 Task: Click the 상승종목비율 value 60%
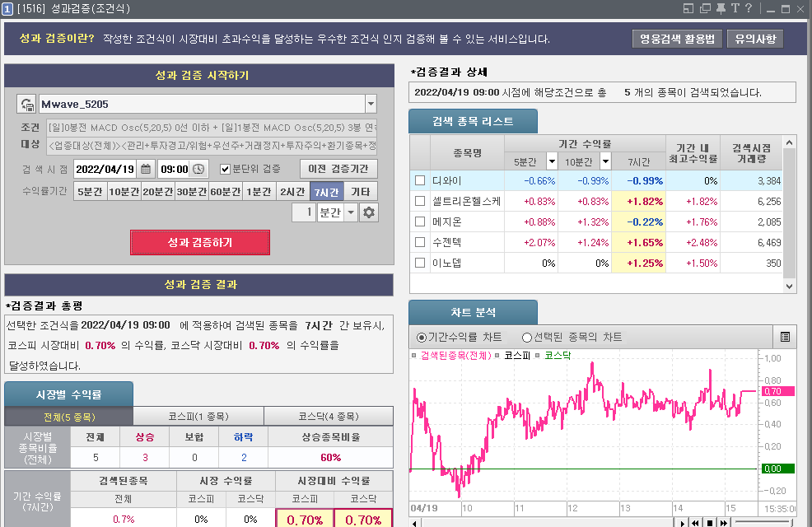point(330,458)
